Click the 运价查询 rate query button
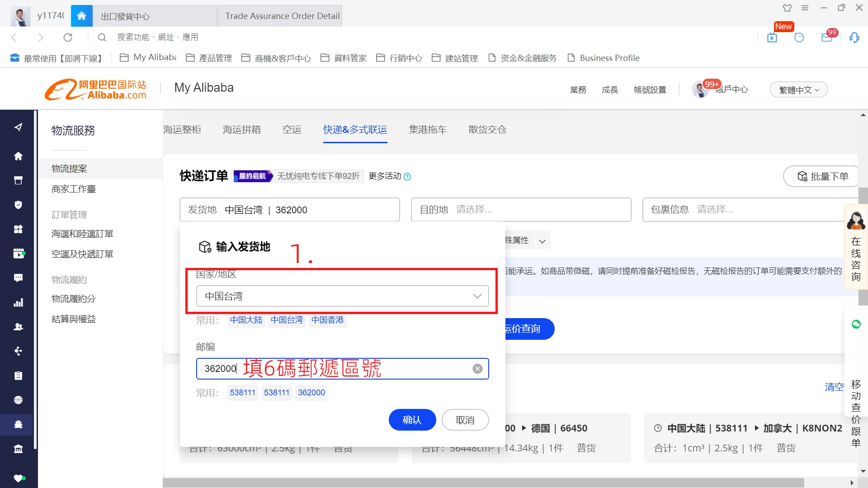 (x=529, y=328)
